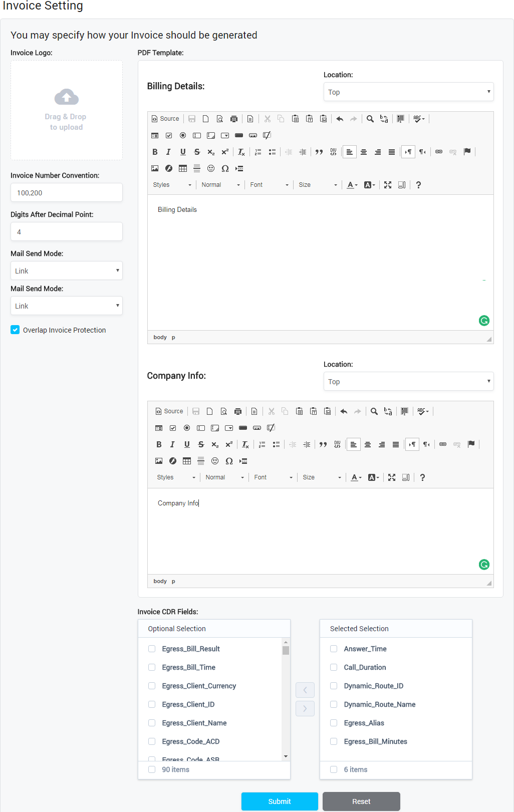Image resolution: width=514 pixels, height=812 pixels.
Task: Move selected items left arrow button
Action: 305,690
